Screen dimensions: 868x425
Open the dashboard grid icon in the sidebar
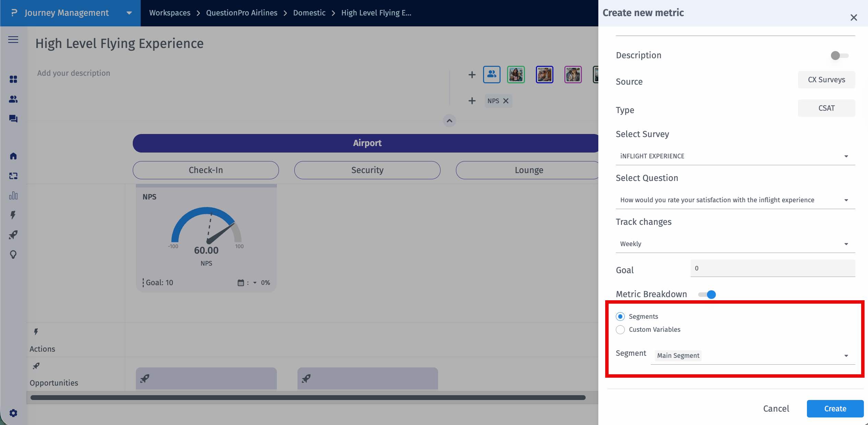[x=13, y=79]
